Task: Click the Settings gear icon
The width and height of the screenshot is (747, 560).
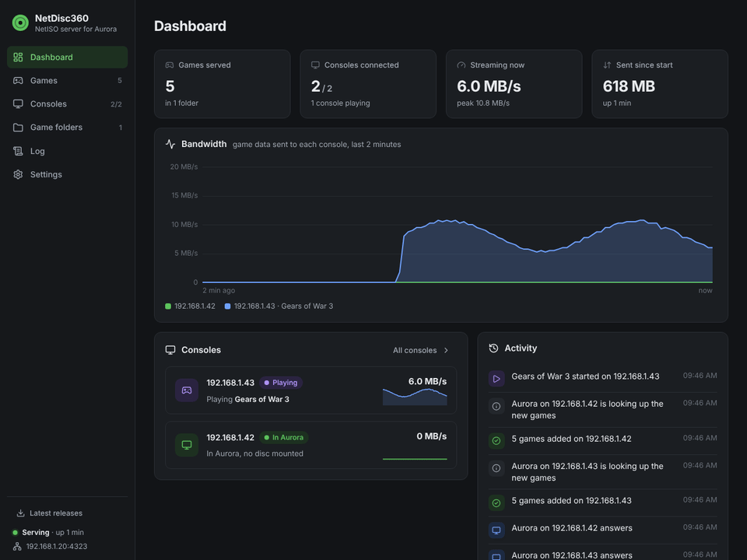Action: tap(18, 174)
